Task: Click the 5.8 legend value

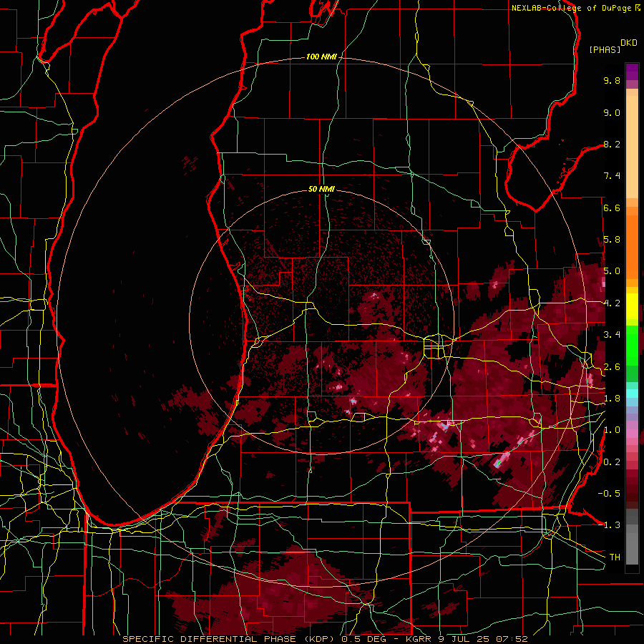Action: coord(612,240)
